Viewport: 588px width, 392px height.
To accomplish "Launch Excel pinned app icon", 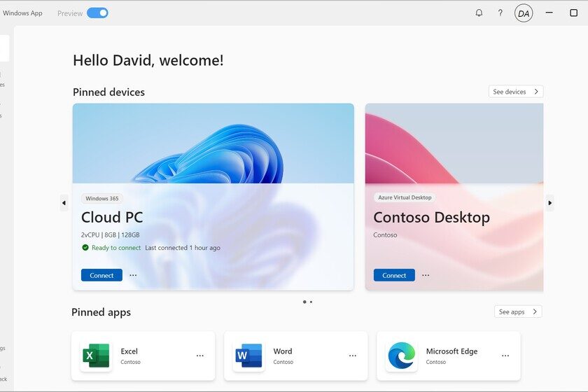I will tap(96, 355).
